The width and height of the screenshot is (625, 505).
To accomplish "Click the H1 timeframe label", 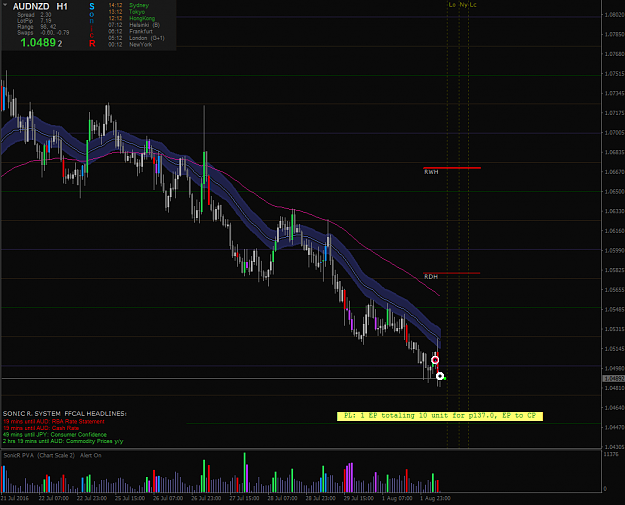I will 62,6.
